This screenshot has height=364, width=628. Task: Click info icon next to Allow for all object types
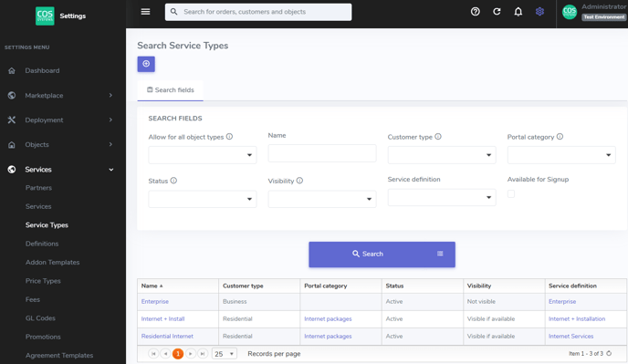229,137
